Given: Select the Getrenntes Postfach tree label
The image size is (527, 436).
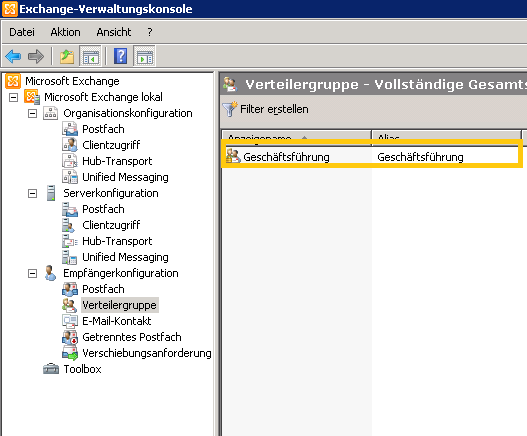Looking at the screenshot, I should click(132, 337).
